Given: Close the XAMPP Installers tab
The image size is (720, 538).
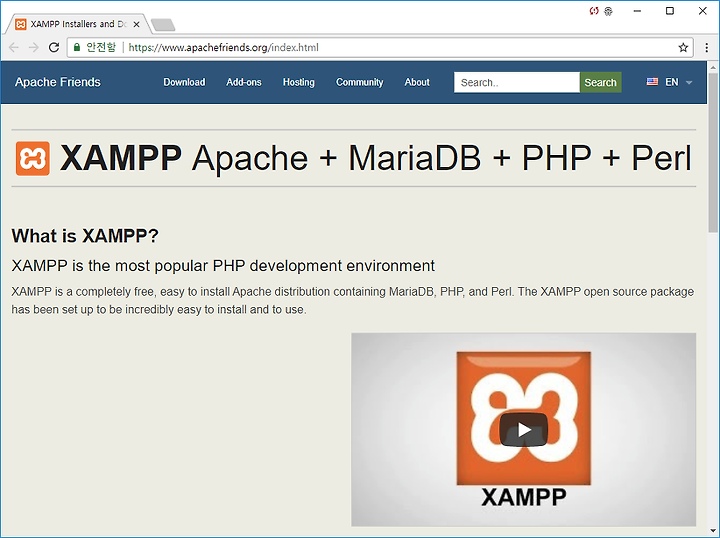Looking at the screenshot, I should coord(136,24).
